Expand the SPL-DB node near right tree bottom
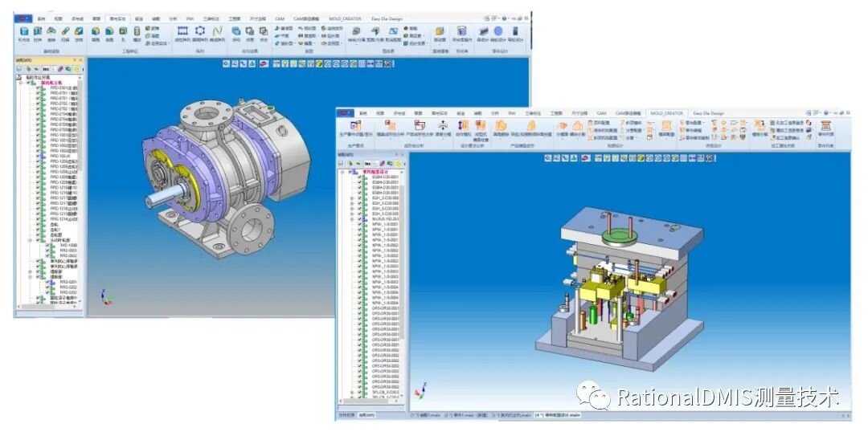 (351, 393)
